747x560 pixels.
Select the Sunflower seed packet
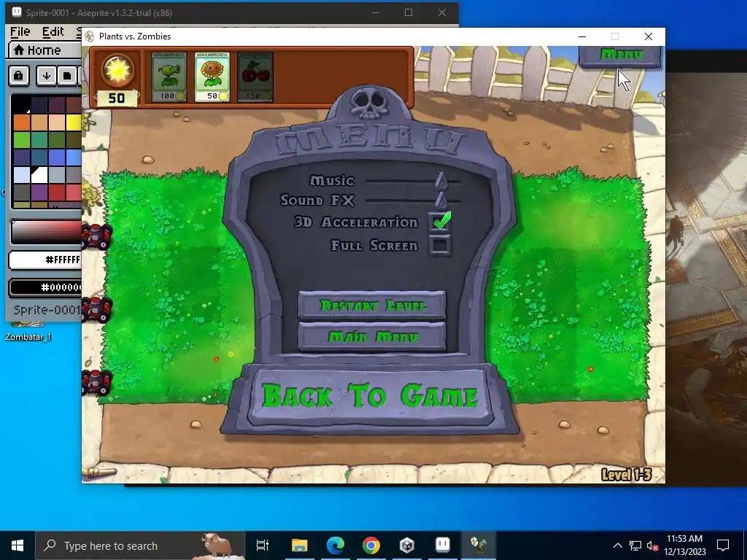tap(212, 77)
